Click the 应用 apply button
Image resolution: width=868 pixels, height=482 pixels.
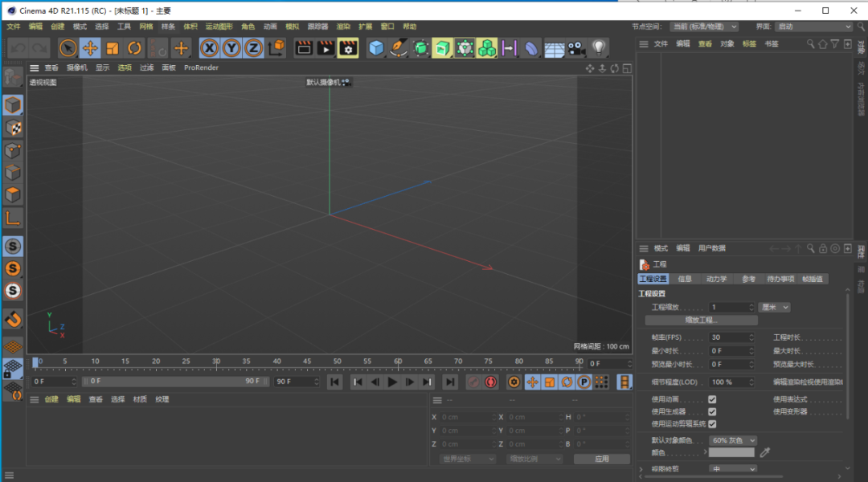[x=602, y=459]
